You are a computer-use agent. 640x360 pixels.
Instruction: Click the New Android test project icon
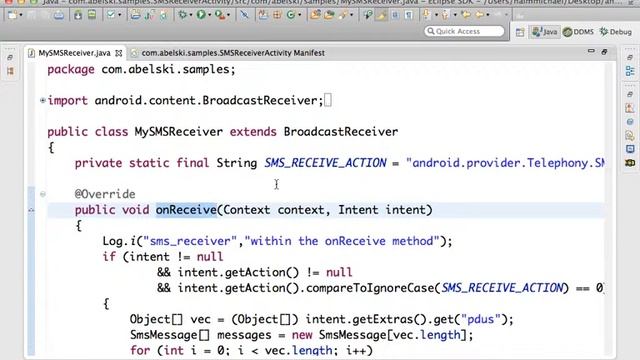pos(149,15)
